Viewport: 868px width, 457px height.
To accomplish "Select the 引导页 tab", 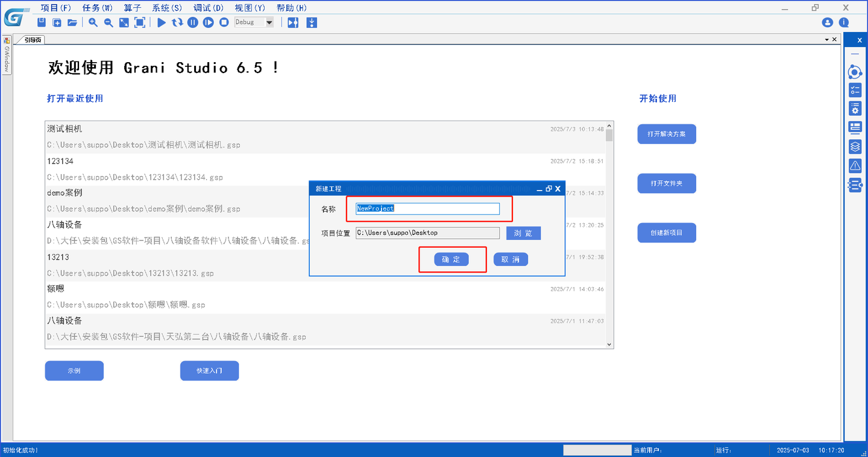I will [x=31, y=40].
